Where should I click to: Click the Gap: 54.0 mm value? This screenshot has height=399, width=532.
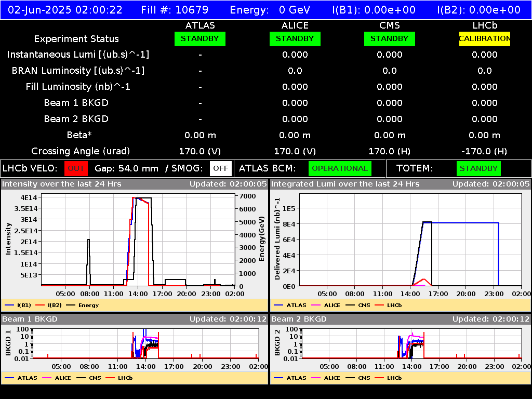[x=126, y=168]
